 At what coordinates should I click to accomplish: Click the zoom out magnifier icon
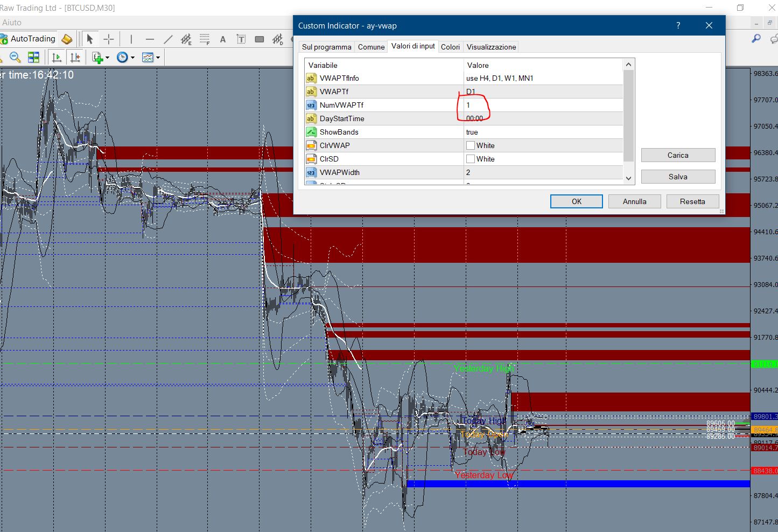[x=15, y=57]
